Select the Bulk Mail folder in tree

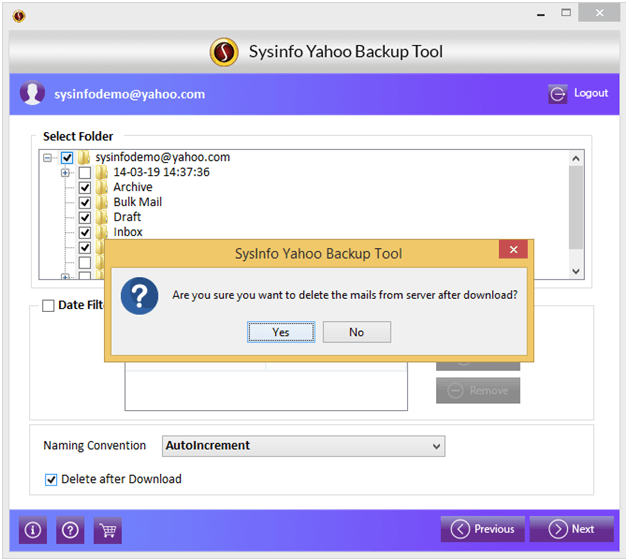(x=138, y=202)
